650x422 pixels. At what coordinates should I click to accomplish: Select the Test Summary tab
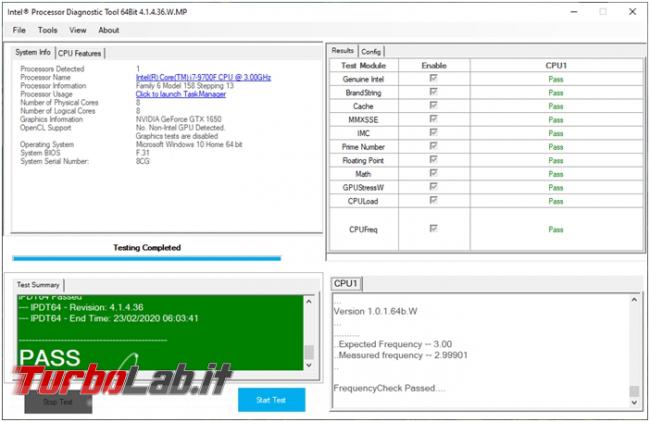[x=38, y=285]
